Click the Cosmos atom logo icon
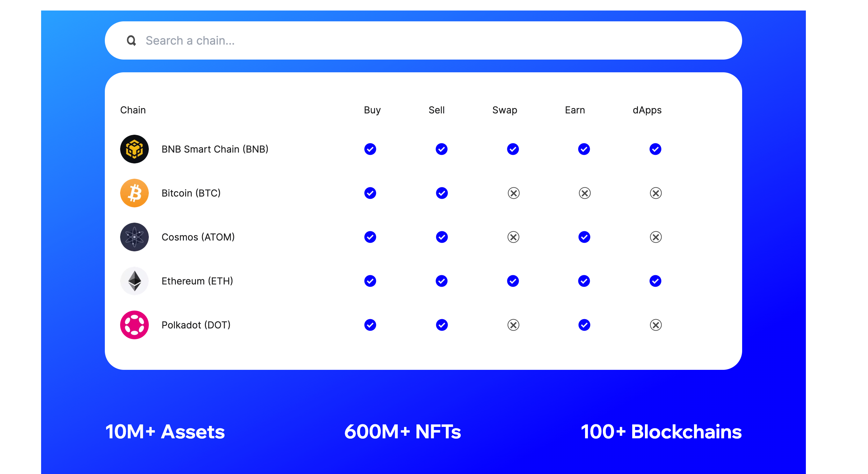Image resolution: width=868 pixels, height=474 pixels. [134, 237]
